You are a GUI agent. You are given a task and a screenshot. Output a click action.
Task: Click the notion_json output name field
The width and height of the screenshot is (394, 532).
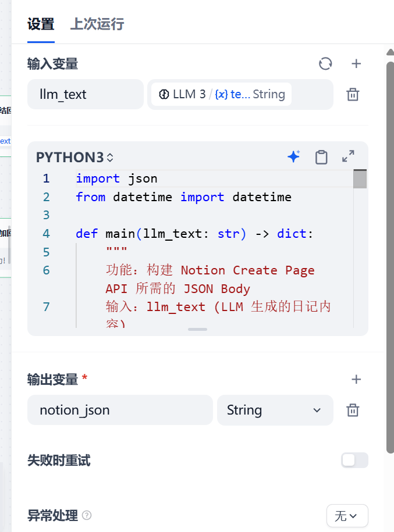point(120,410)
